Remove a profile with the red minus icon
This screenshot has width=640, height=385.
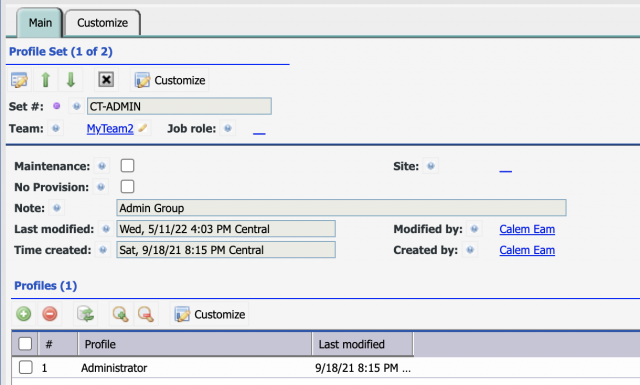(x=50, y=314)
